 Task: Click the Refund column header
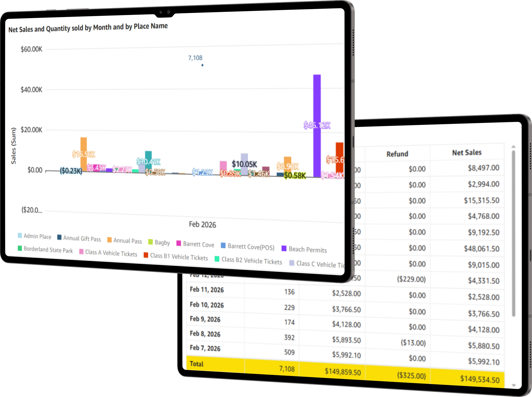click(x=397, y=154)
